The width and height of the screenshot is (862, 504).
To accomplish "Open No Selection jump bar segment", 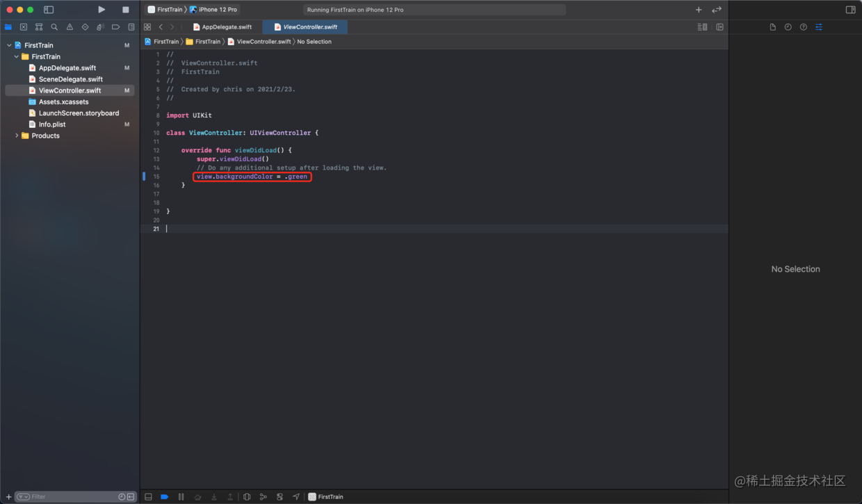I will [314, 42].
